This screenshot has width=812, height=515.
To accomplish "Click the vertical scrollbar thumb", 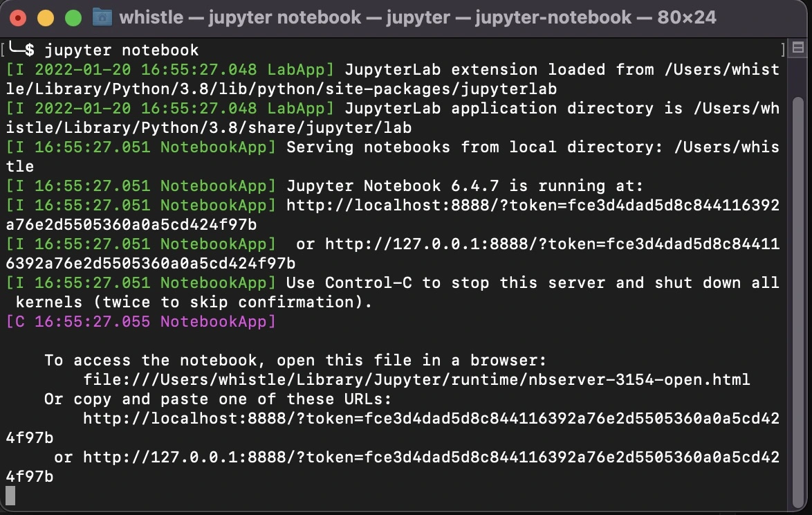I will pos(798,303).
